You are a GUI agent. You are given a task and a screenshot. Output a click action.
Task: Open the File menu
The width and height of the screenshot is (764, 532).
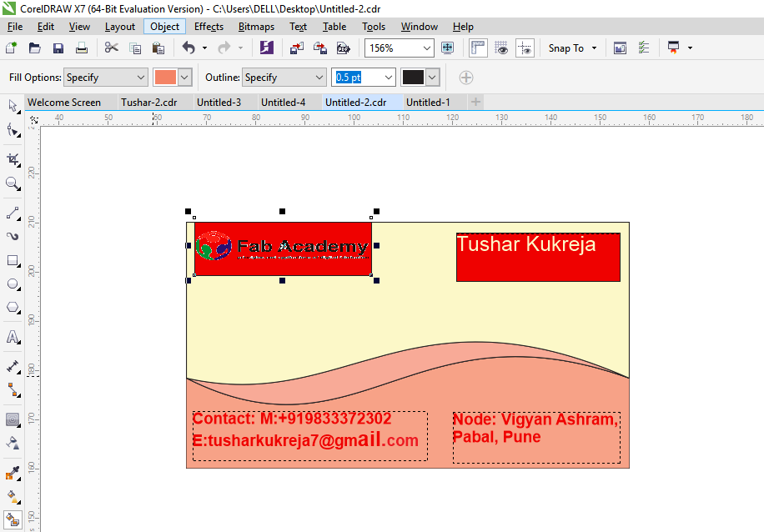coord(15,27)
